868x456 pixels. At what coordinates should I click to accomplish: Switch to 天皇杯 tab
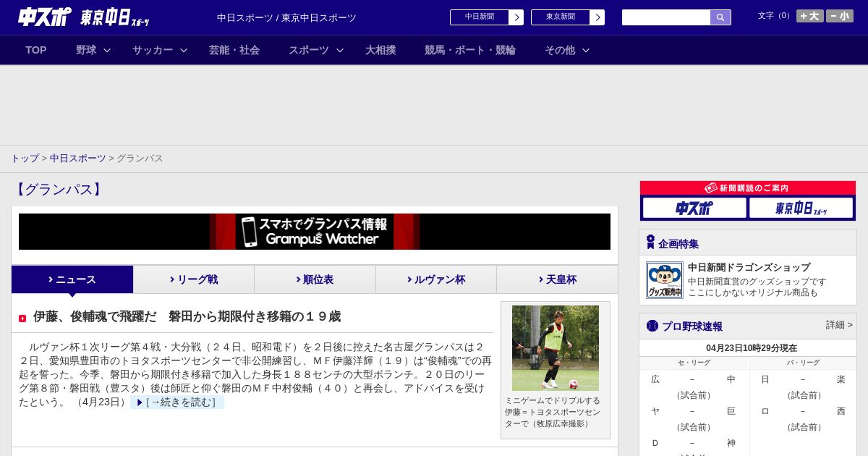click(557, 279)
